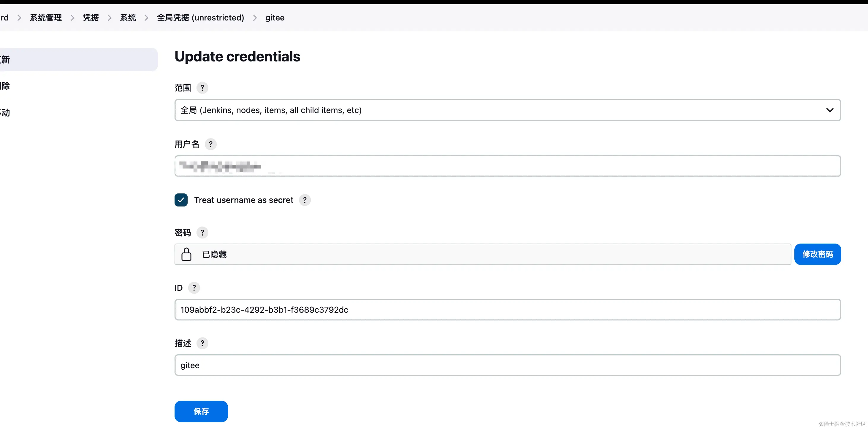The image size is (868, 429).
Task: Open 凭据 breadcrumb link
Action: click(x=91, y=18)
